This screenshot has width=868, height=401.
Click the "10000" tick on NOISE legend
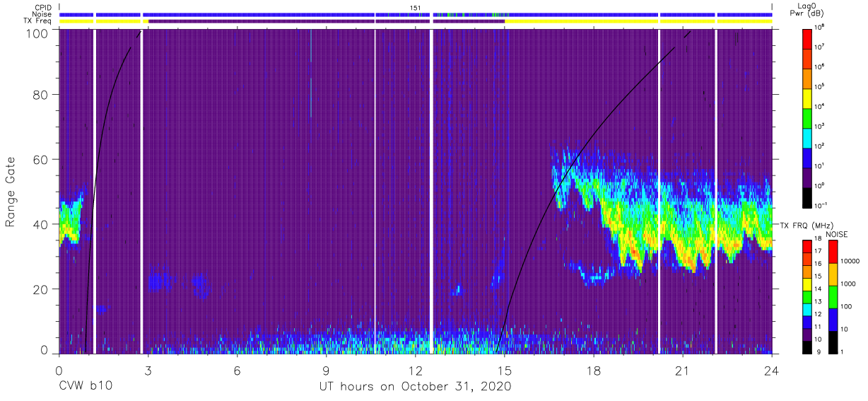tap(850, 262)
